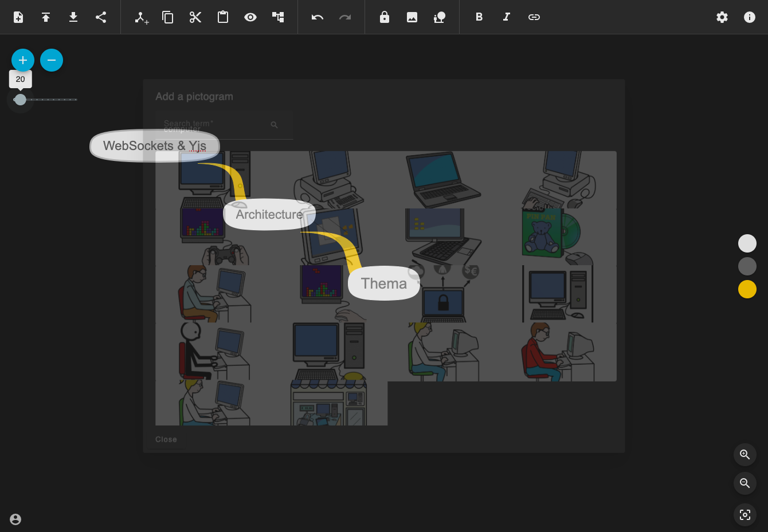Viewport: 768px width, 532px height.
Task: Click the blue minus font-size button
Action: tap(52, 60)
